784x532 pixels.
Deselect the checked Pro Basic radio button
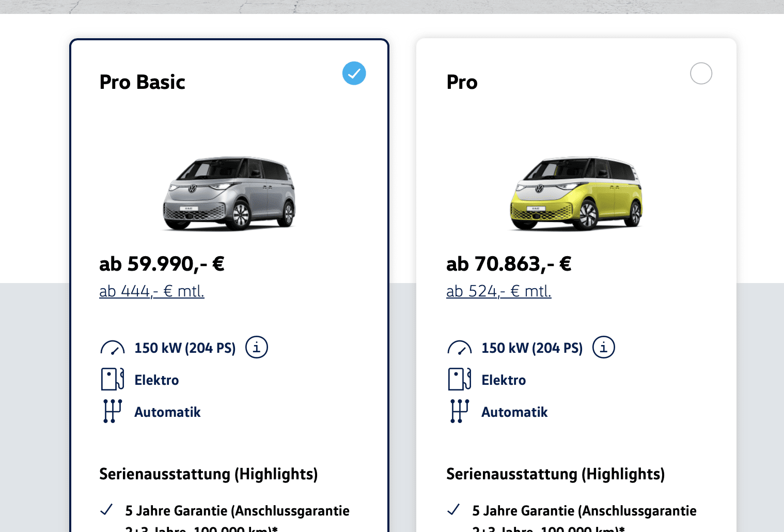pyautogui.click(x=354, y=73)
